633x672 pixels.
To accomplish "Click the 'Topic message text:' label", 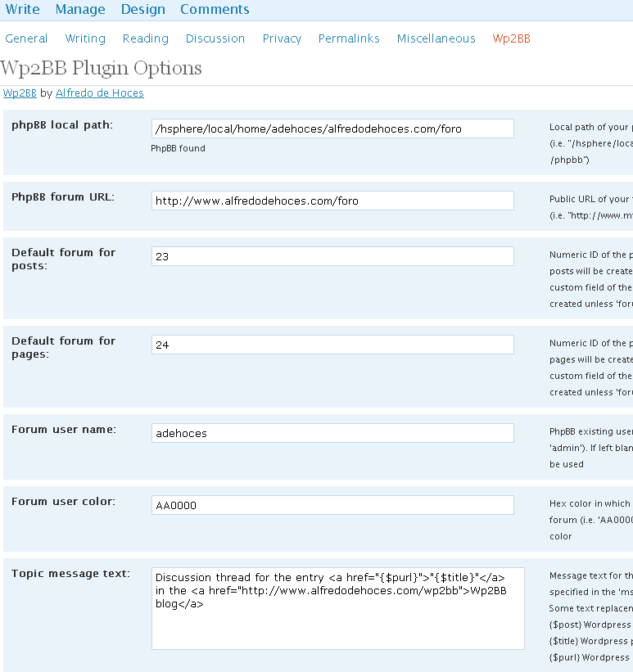I will [70, 574].
